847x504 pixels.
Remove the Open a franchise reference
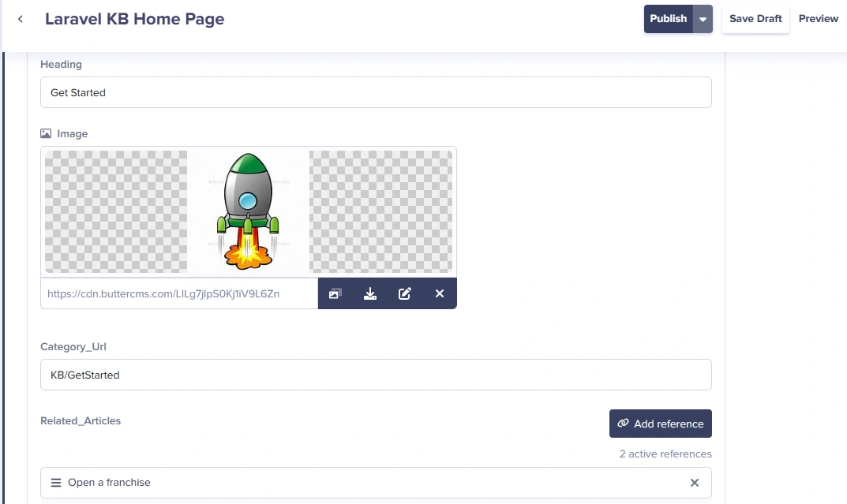695,483
